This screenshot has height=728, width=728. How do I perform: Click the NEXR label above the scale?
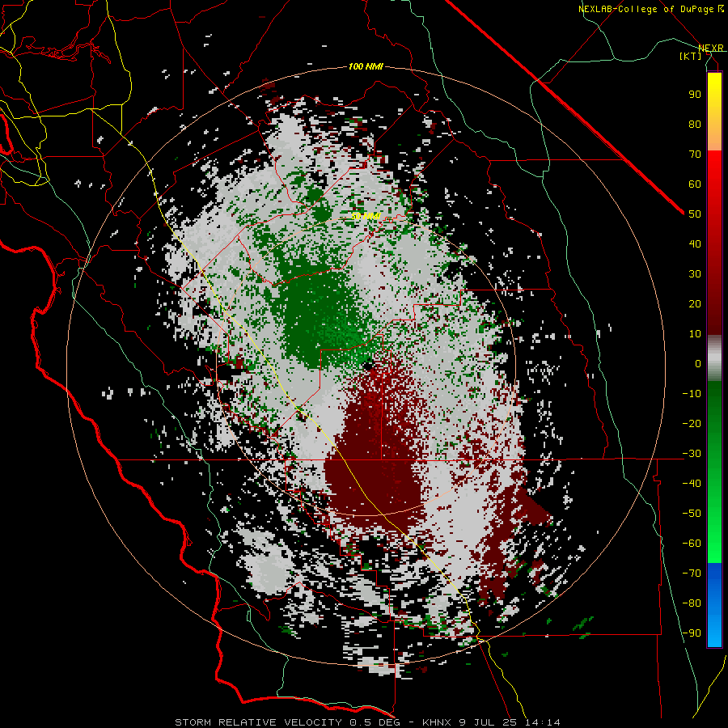[711, 48]
